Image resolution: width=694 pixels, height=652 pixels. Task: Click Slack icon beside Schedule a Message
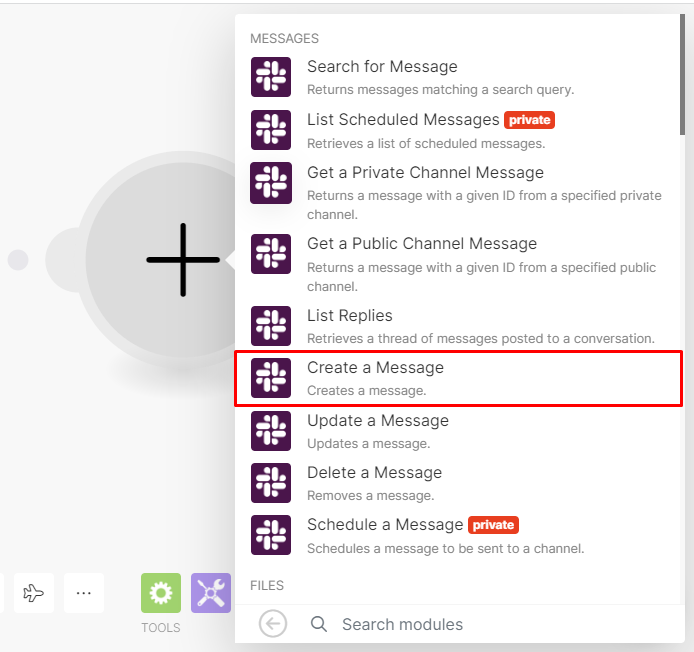(271, 535)
